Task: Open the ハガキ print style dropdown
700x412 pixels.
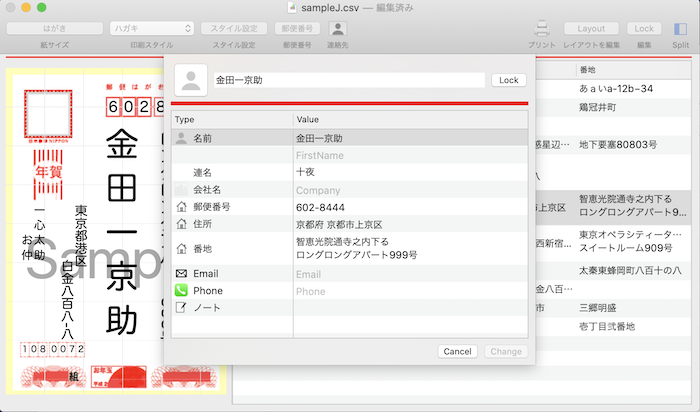Action: (152, 29)
